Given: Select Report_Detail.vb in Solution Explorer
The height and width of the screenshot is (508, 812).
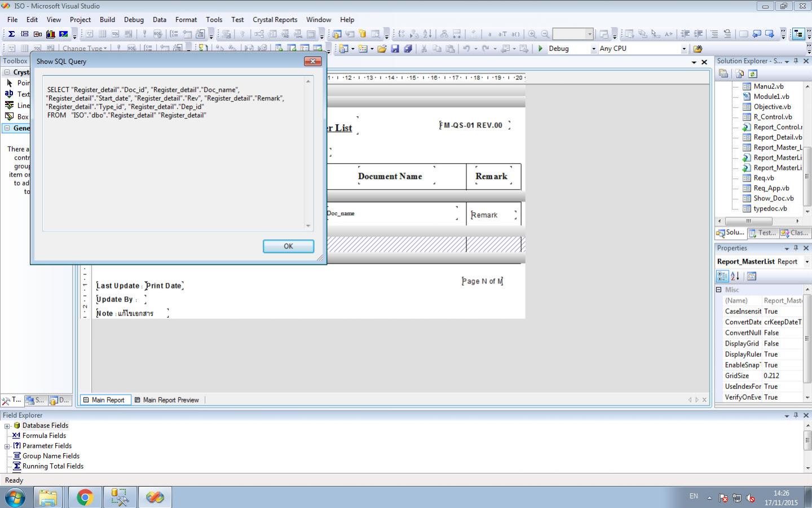Looking at the screenshot, I should pyautogui.click(x=778, y=137).
